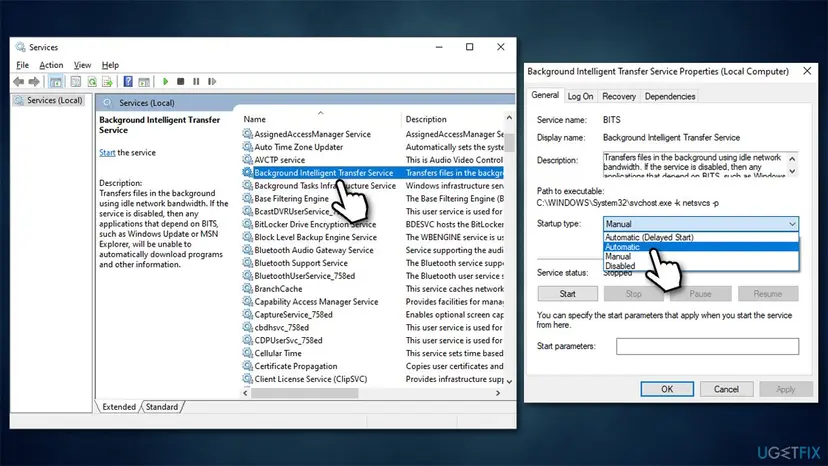This screenshot has width=828, height=466.
Task: Switch to the General tab
Action: pos(545,95)
